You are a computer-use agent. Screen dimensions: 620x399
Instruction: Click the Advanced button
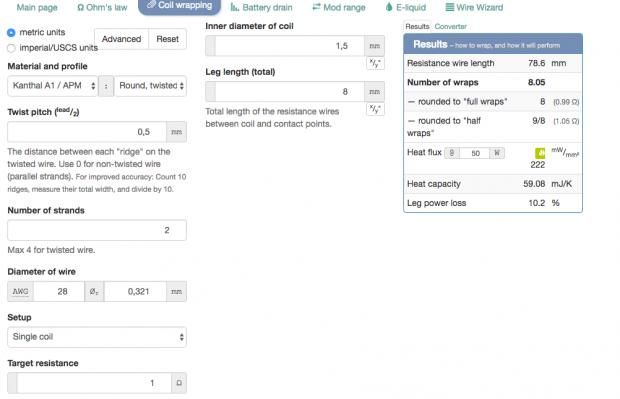pyautogui.click(x=121, y=39)
